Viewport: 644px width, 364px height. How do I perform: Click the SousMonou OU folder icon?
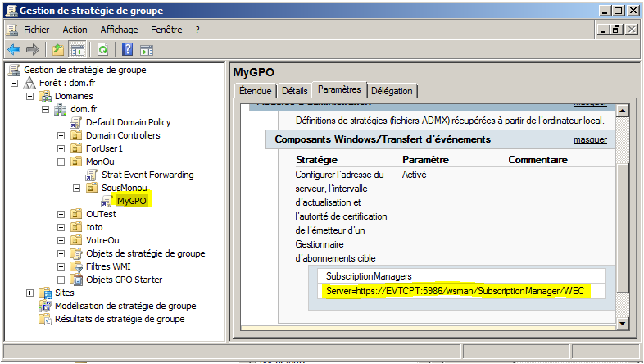(92, 188)
